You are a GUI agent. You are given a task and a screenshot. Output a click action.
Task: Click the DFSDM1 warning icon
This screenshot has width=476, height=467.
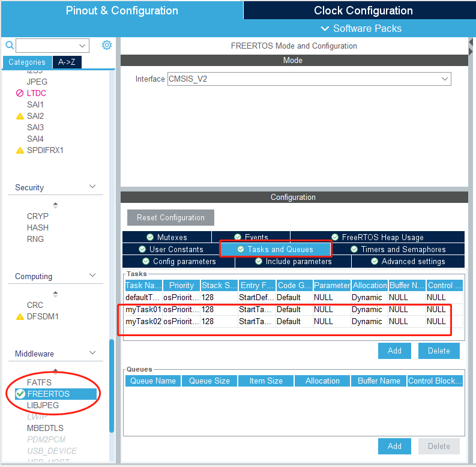[20, 316]
